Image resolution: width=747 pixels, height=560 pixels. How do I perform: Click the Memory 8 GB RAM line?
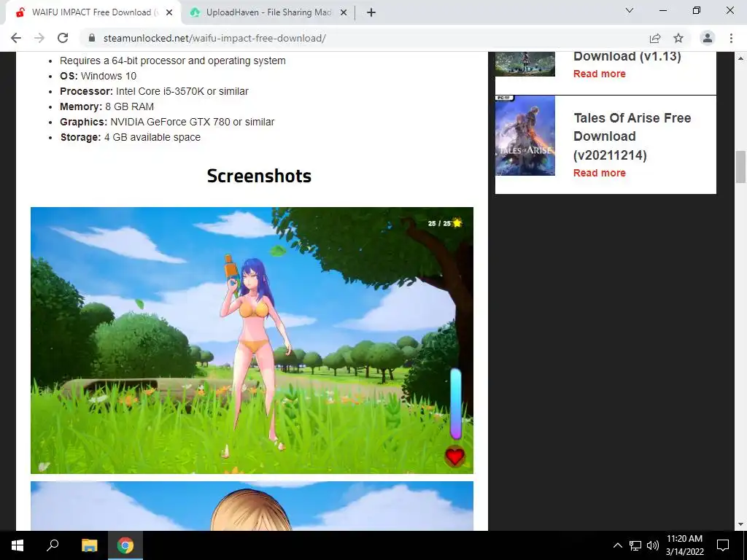coord(107,106)
